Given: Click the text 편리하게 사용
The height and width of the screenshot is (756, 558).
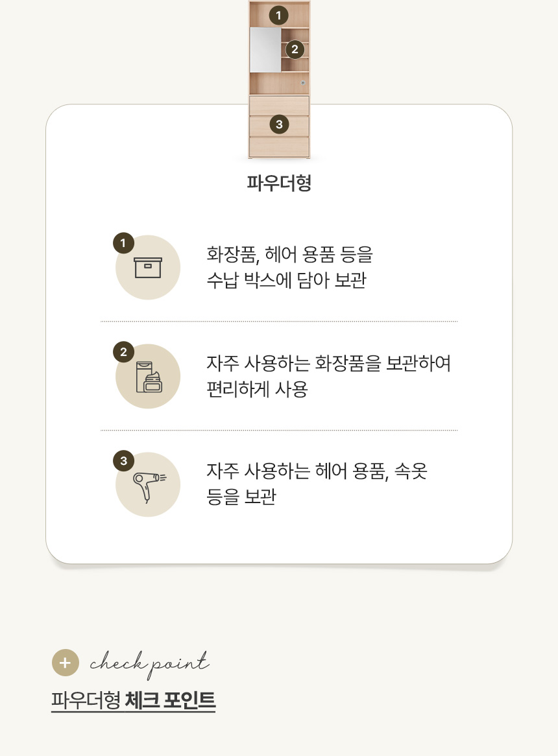Looking at the screenshot, I should pos(257,389).
